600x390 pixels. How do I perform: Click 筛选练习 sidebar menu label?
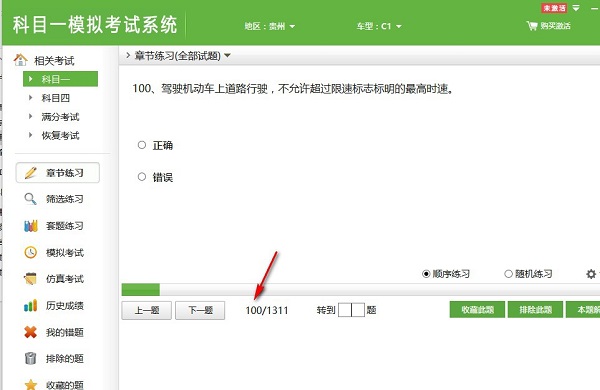(65, 199)
